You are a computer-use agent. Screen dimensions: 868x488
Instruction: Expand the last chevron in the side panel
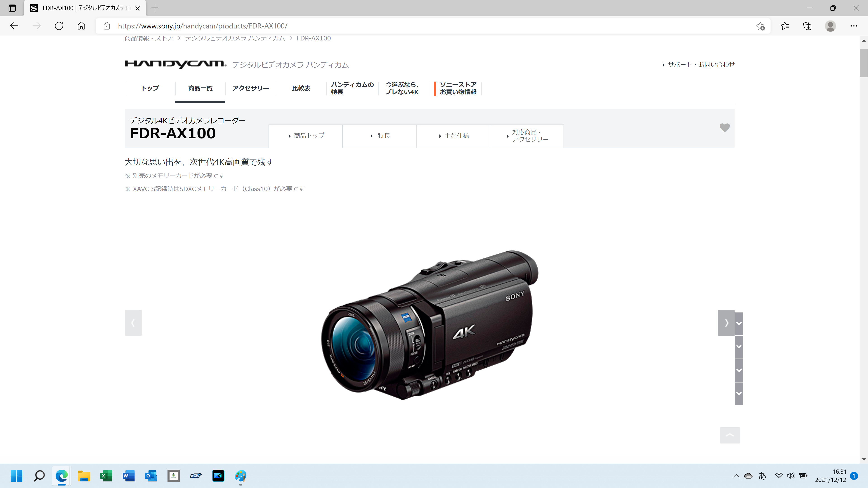coord(739,393)
